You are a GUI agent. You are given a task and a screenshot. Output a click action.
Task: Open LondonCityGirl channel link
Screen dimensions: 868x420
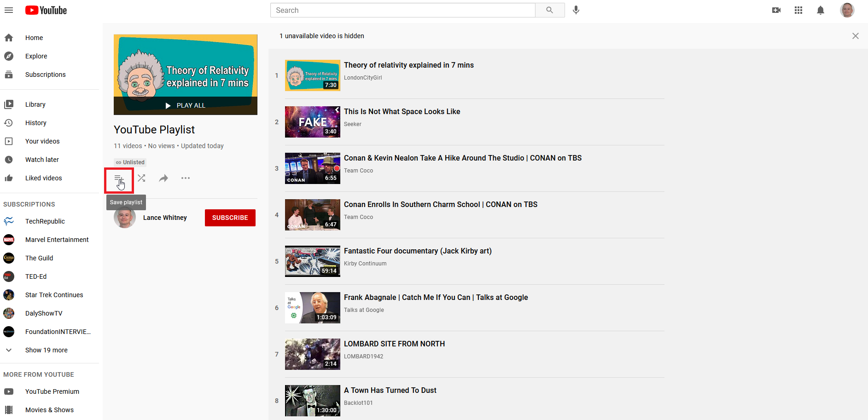[x=363, y=78]
